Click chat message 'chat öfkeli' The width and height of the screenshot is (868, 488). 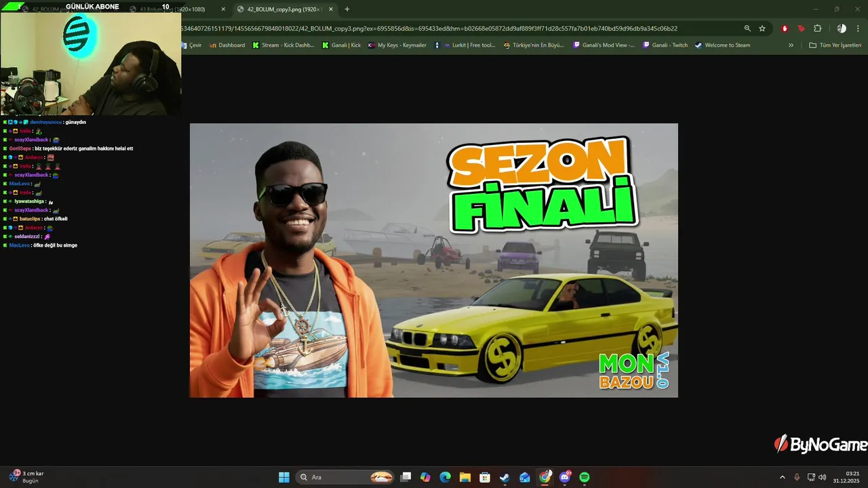pyautogui.click(x=55, y=219)
